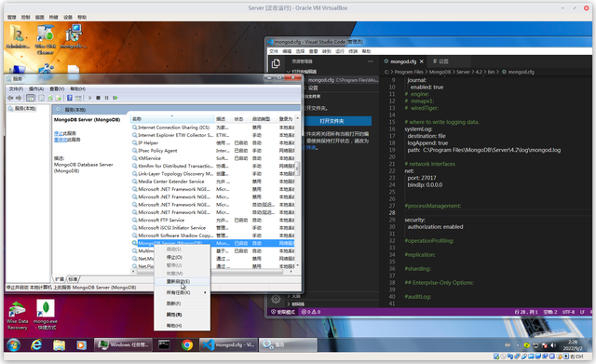Viewport: 596px width, 364px height.
Task: Click the Back arrow in Services toolbar
Action: (10, 98)
